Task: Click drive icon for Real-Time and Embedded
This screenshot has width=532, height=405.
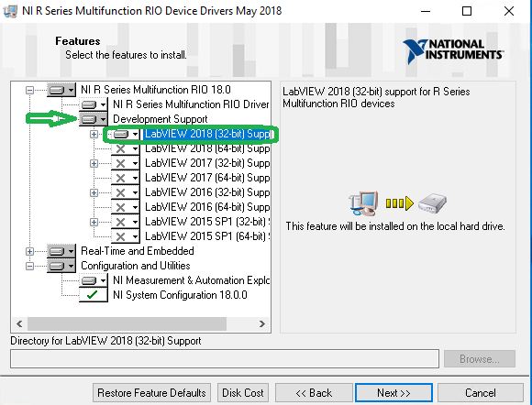Action: (61, 251)
